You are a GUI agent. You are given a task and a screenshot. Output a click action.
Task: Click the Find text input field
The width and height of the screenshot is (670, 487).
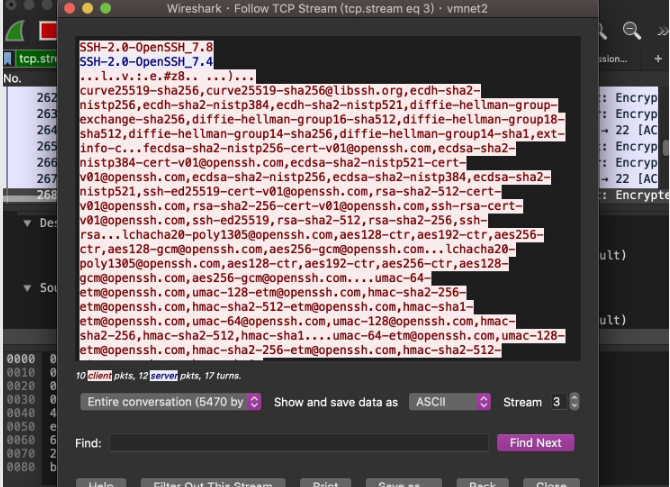click(x=299, y=443)
